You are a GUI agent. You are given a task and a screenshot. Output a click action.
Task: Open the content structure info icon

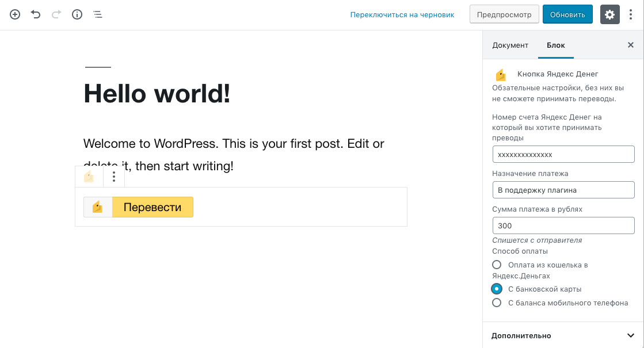tap(77, 15)
